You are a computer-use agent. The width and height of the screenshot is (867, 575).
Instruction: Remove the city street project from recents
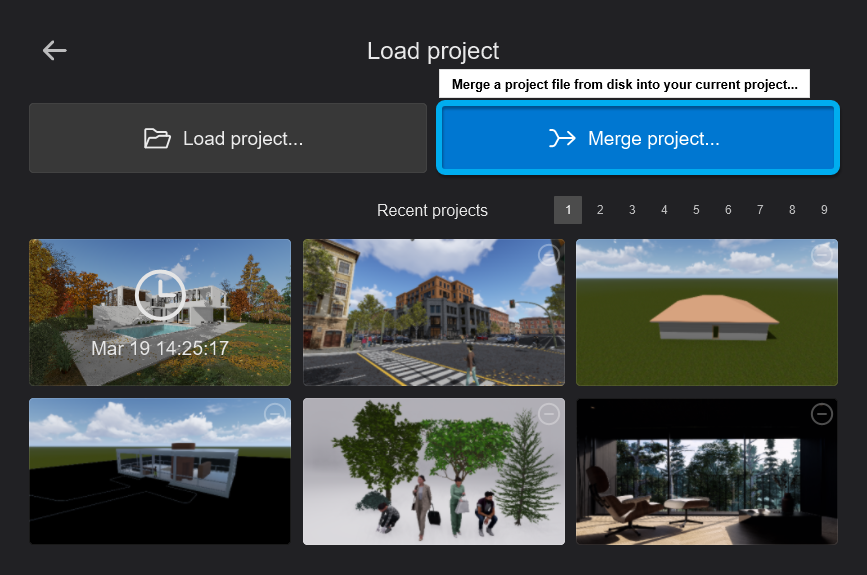[548, 255]
